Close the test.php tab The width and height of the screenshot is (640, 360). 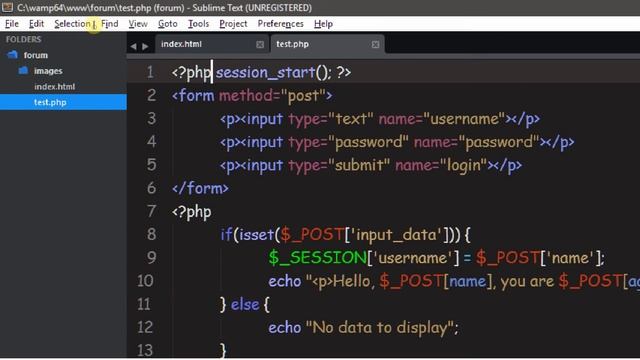(x=376, y=44)
